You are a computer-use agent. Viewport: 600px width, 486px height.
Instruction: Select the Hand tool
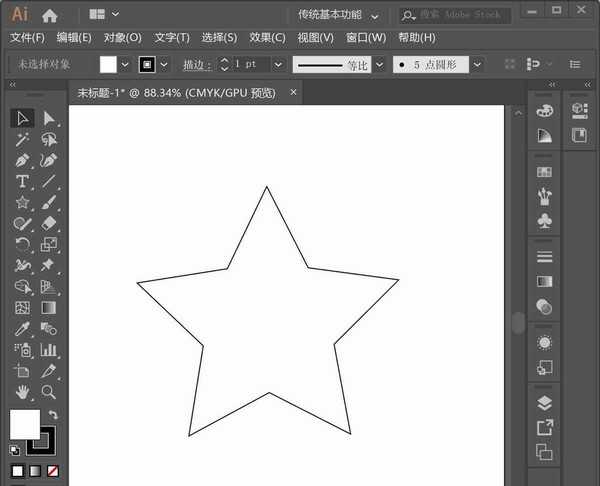click(22, 391)
